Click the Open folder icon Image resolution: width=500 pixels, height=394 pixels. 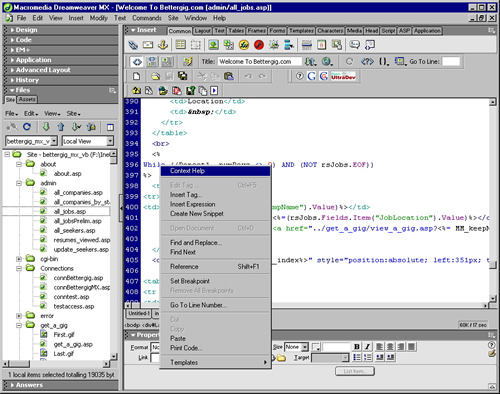click(155, 76)
